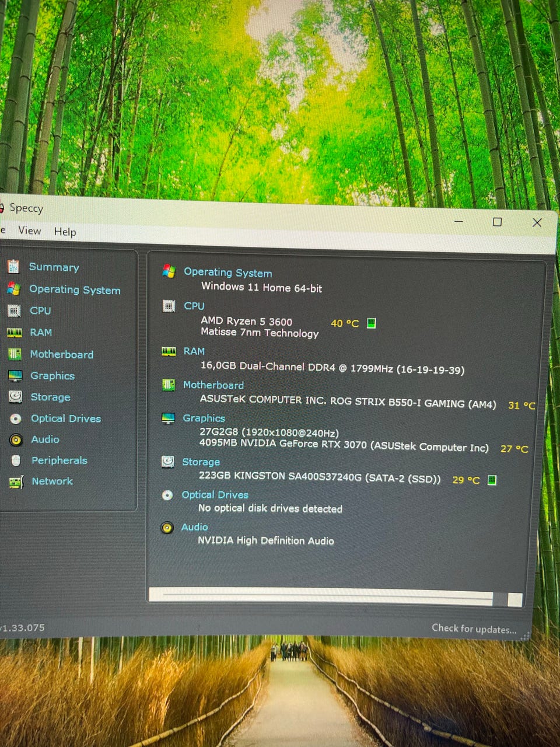560x747 pixels.
Task: Click Motherboard icon in summary panel
Action: coord(169,385)
